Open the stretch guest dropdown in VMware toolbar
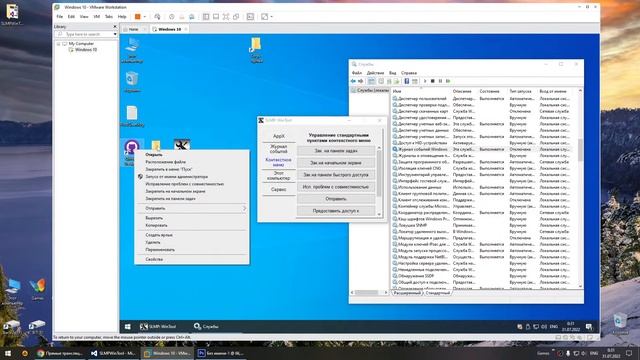The width and height of the screenshot is (640, 360). pos(271,17)
